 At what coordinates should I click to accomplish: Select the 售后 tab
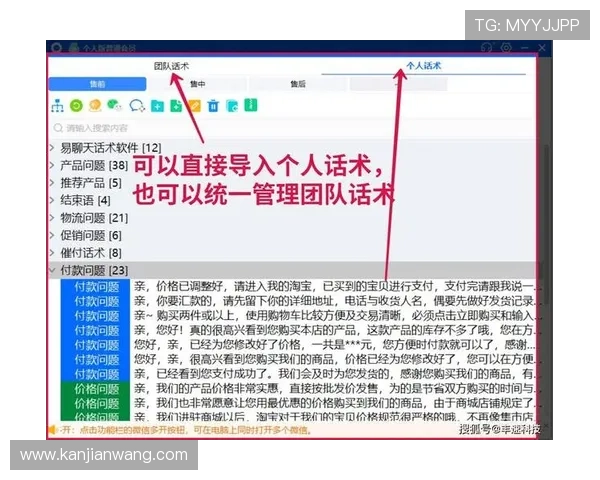pos(298,84)
